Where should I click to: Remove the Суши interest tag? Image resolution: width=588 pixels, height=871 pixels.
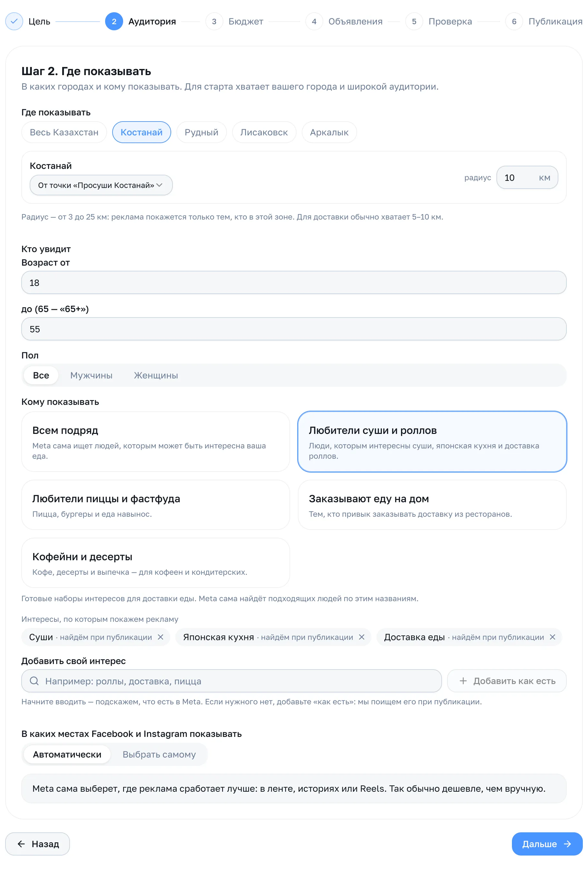click(161, 637)
